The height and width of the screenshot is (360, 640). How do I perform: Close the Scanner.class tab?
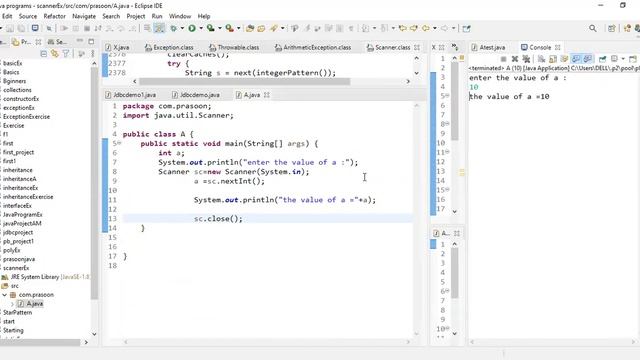pyautogui.click(x=417, y=47)
